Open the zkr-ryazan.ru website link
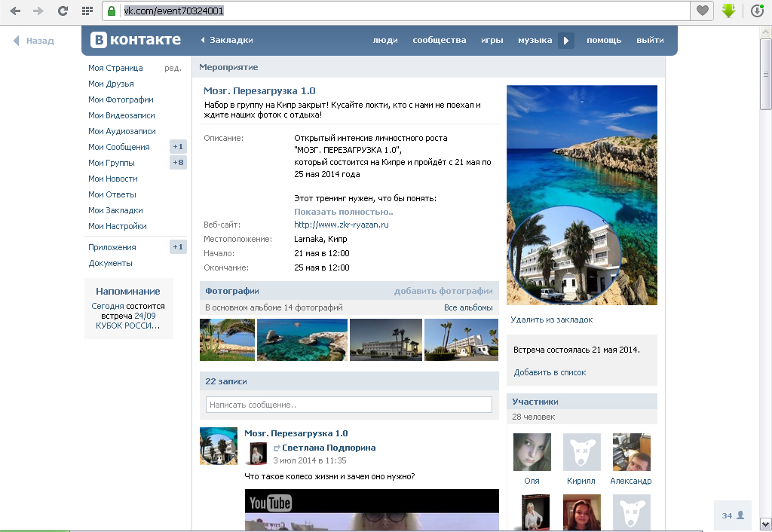772x532 pixels. (342, 225)
